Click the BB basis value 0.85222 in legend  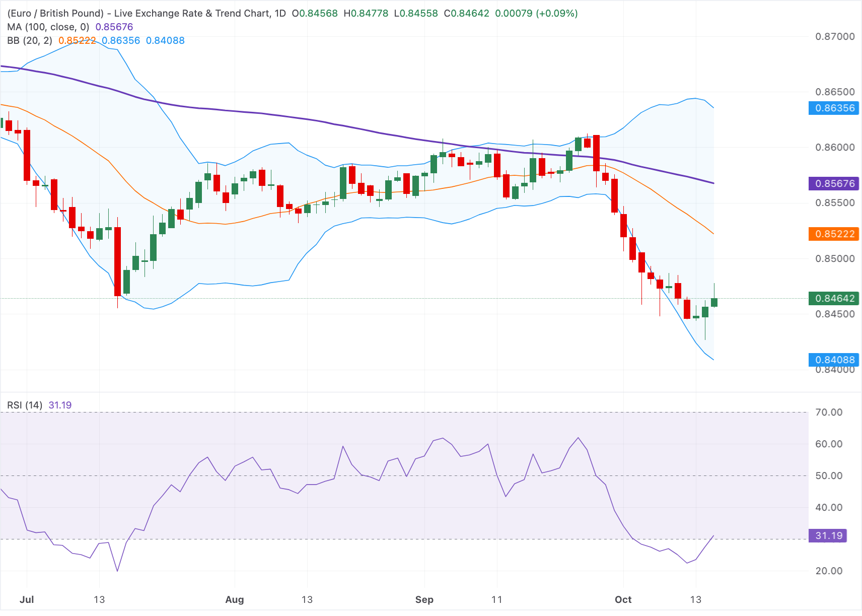coord(77,40)
